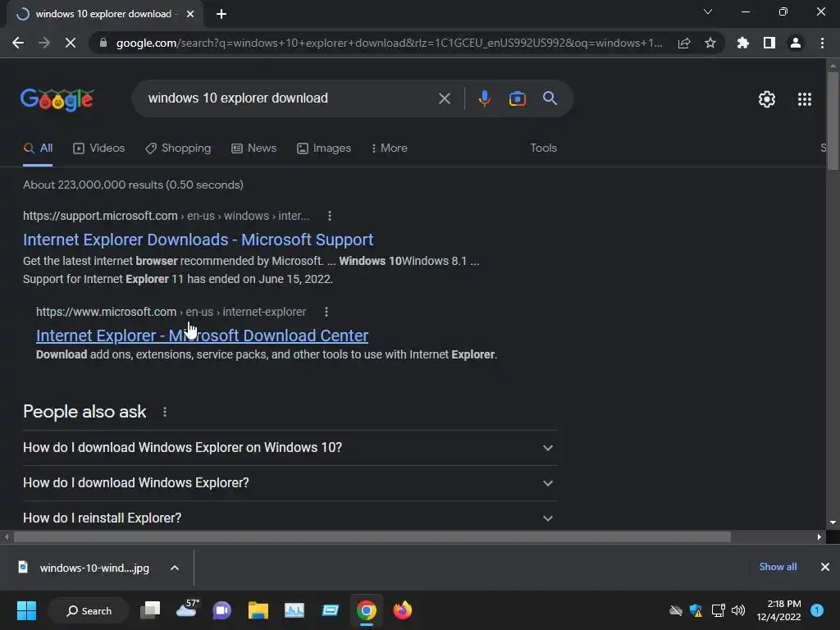840x630 pixels.
Task: Open the Chrome profile icon
Action: coord(796,43)
